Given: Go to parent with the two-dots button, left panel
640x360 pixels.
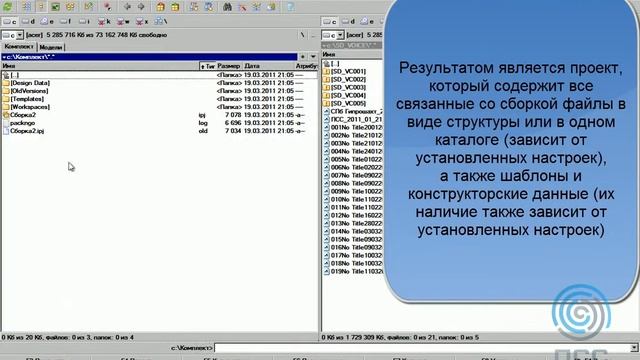Looking at the screenshot, I should click(313, 35).
